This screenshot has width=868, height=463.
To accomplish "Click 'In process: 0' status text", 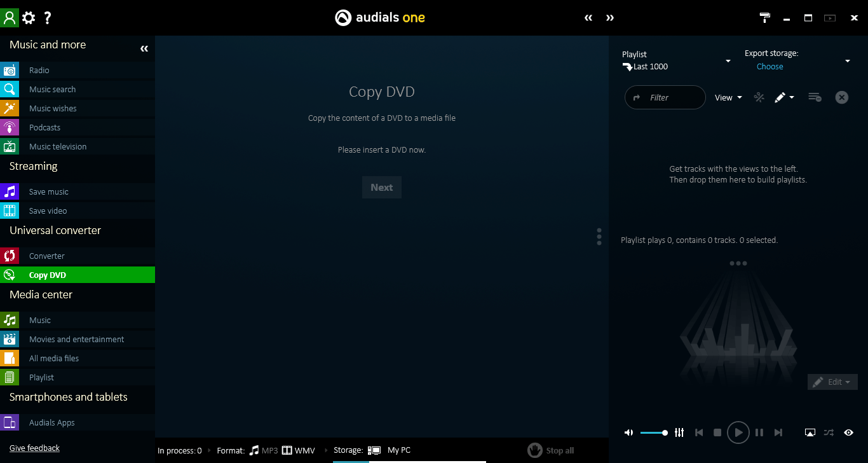I will (180, 450).
